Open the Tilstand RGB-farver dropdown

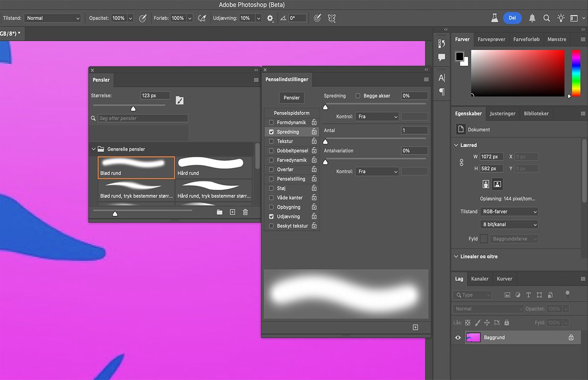509,211
